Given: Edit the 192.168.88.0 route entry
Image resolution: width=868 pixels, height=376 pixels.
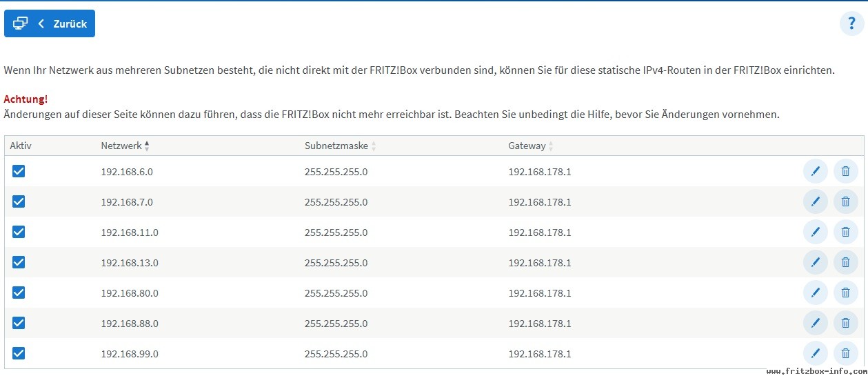Looking at the screenshot, I should point(815,323).
